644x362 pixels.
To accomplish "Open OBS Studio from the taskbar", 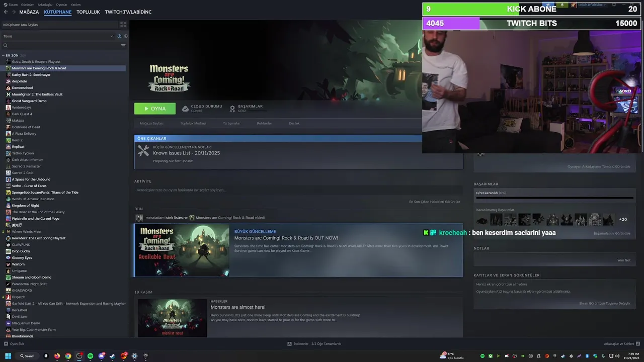I will [x=79, y=356].
